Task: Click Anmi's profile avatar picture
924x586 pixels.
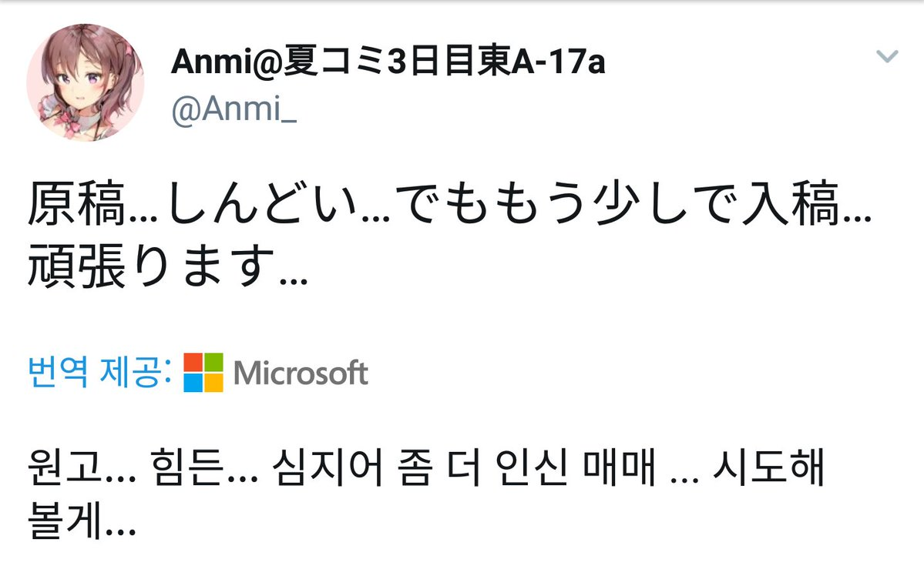Action: click(85, 82)
